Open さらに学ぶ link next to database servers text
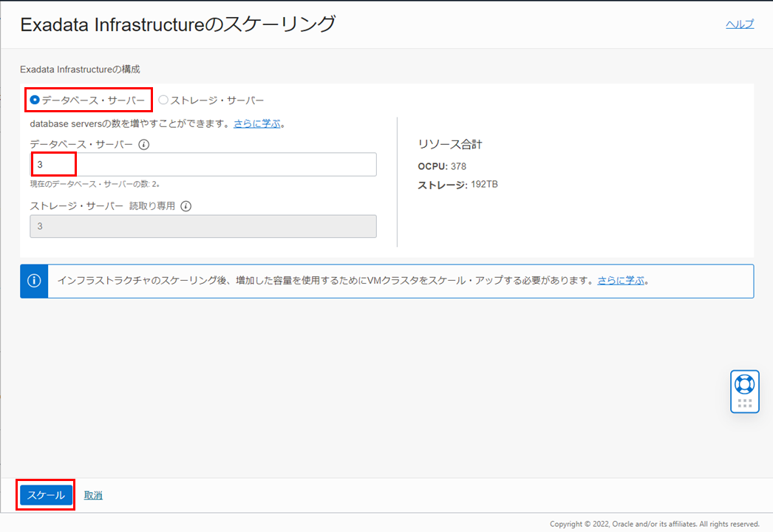 point(257,123)
